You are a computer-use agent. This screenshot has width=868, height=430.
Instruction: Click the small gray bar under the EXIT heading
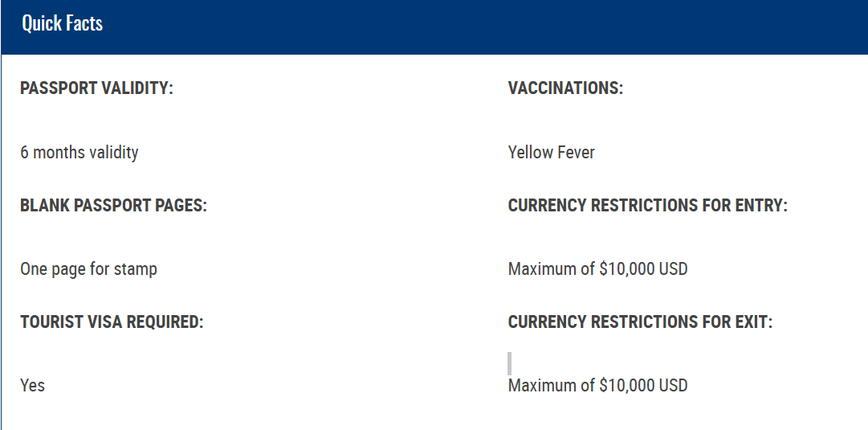coord(510,363)
